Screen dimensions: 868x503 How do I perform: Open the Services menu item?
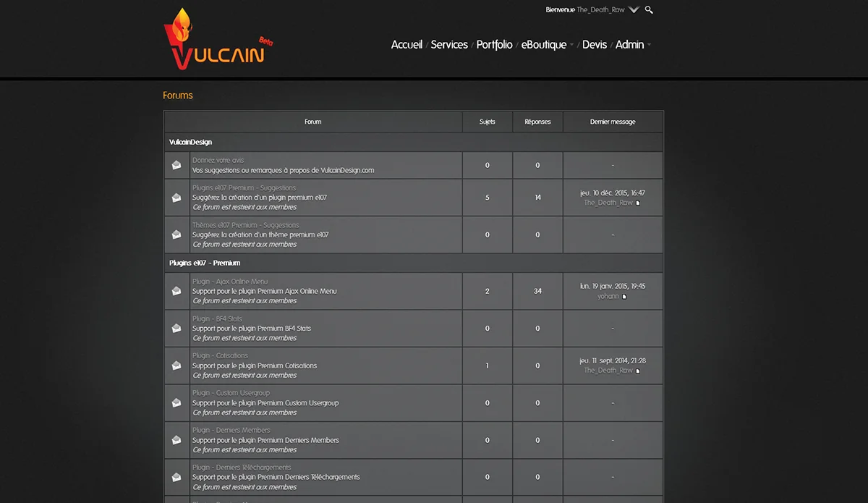(449, 45)
